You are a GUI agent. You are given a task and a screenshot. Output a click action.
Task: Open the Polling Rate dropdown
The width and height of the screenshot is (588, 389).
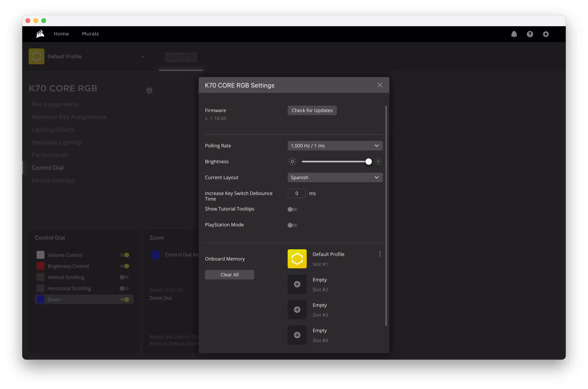coord(335,146)
